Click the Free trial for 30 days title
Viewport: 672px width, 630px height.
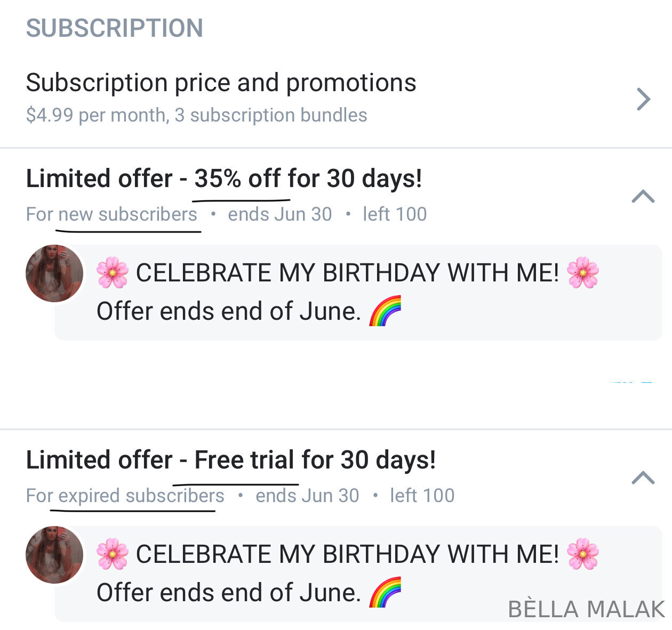230,460
